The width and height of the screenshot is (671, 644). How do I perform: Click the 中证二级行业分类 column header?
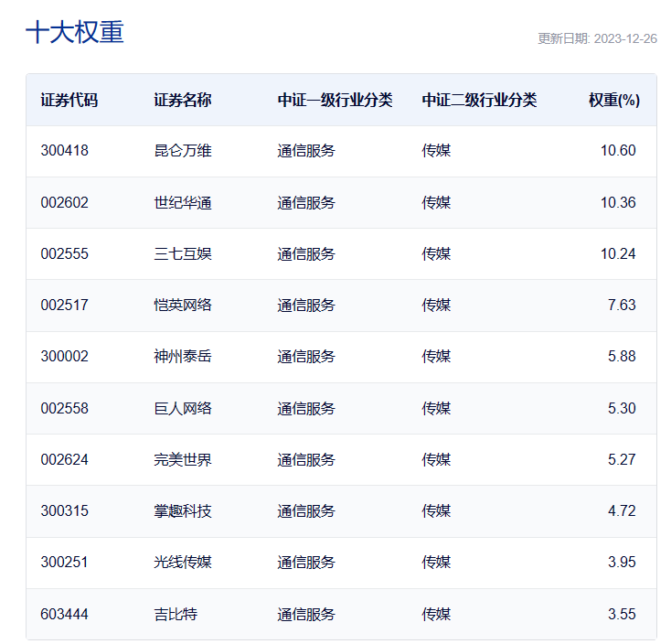pyautogui.click(x=479, y=101)
